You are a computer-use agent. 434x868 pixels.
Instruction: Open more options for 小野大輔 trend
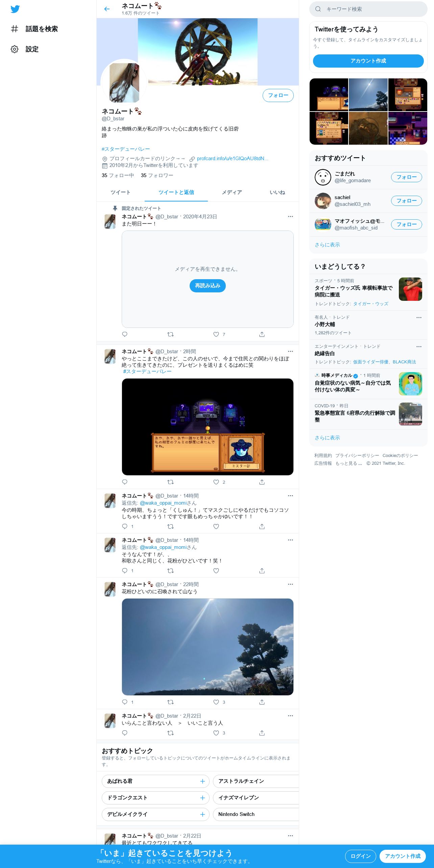[419, 317]
